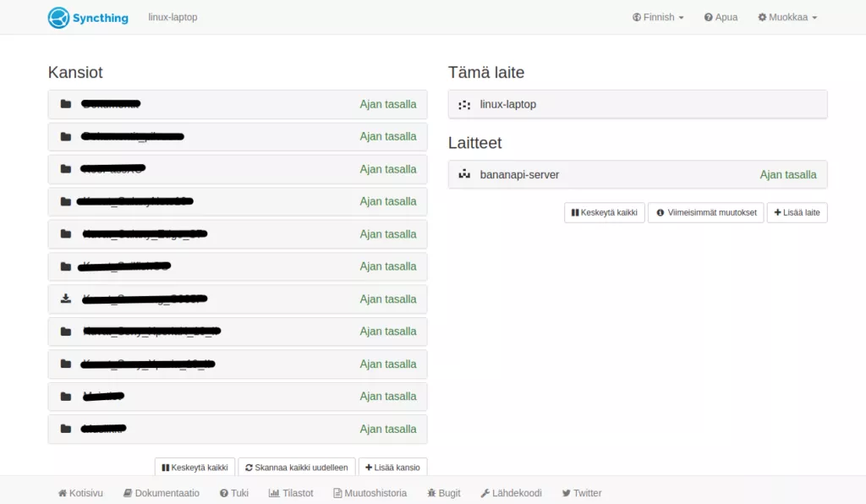866x504 pixels.
Task: Expand the linux-laptop device panel under Tämä laite
Action: [x=637, y=105]
